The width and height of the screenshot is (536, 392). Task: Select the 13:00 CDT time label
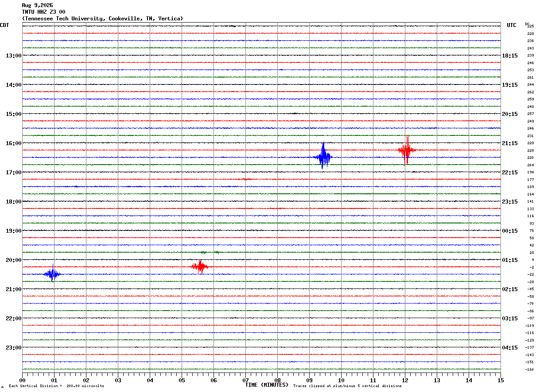click(x=13, y=55)
